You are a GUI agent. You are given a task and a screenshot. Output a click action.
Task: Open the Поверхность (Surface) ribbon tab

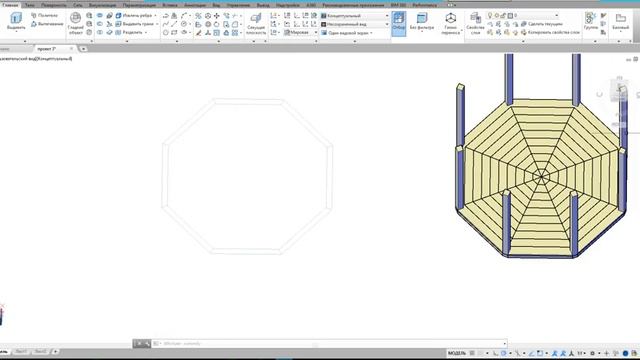click(53, 5)
